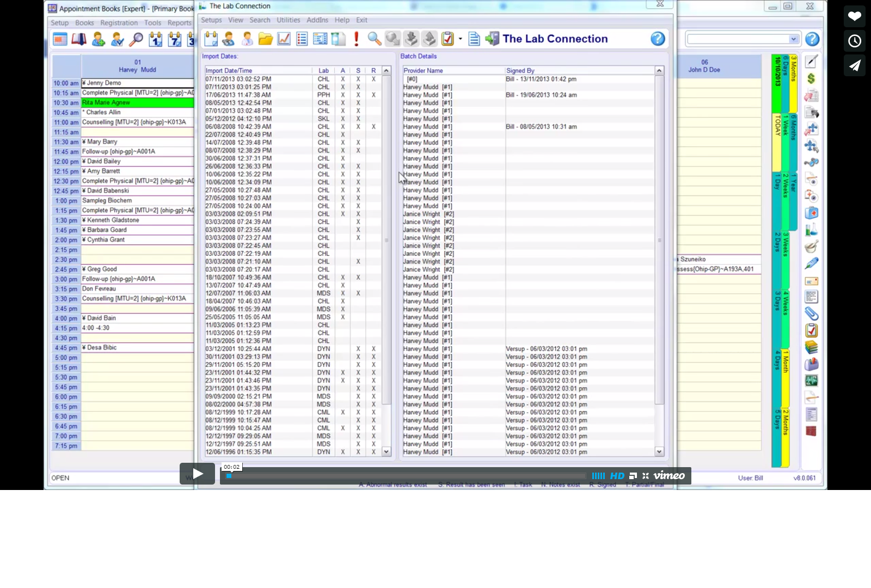Click the Vimeo like heart icon

point(855,16)
